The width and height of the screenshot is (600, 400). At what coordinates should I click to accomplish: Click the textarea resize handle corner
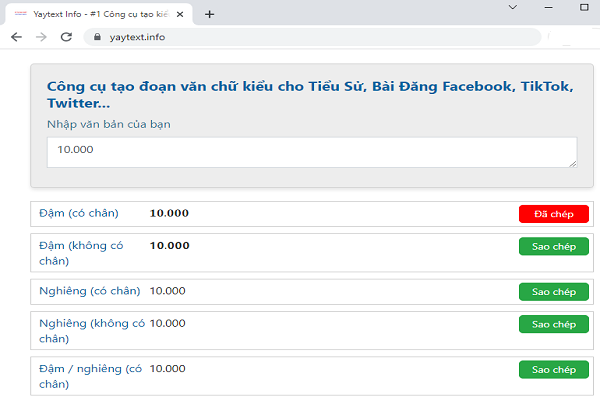[x=573, y=164]
